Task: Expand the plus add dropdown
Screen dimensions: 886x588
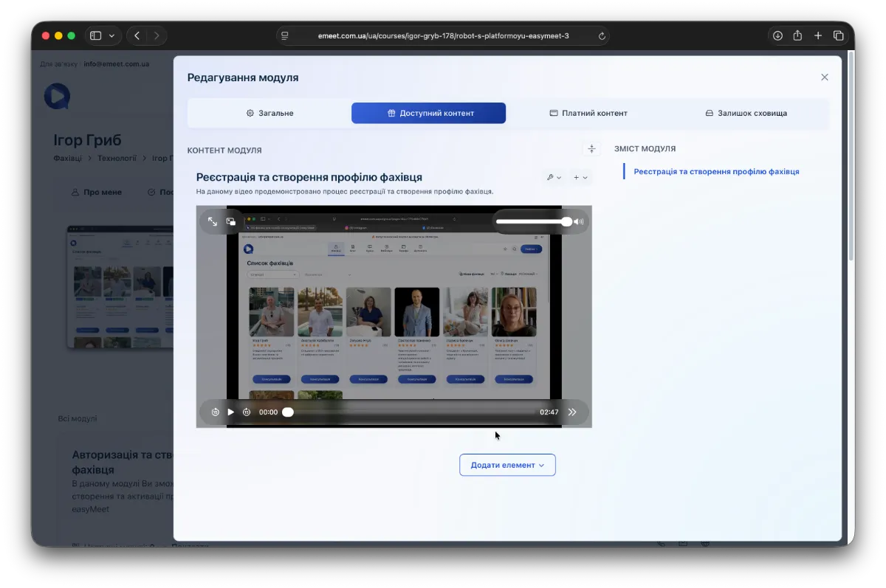Action: pos(580,177)
